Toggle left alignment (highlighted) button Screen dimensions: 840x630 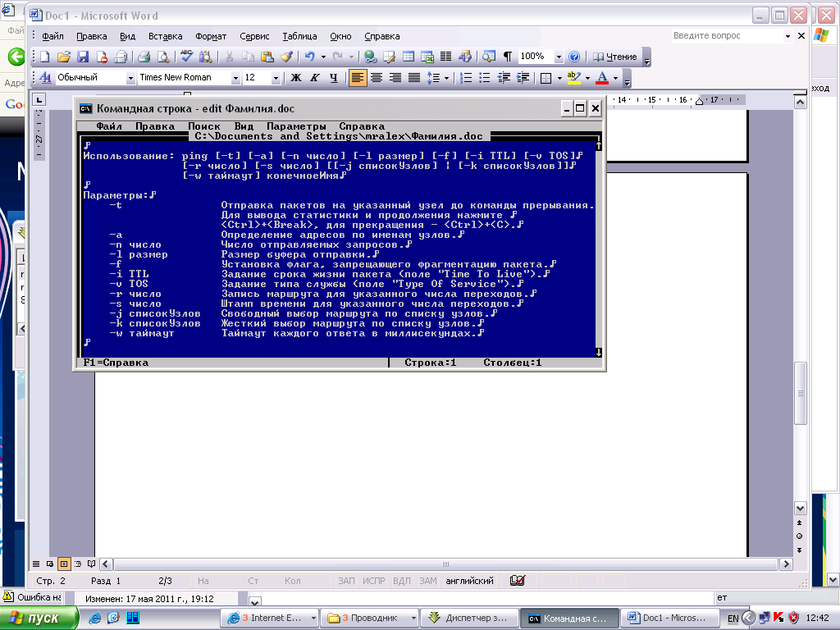pyautogui.click(x=358, y=78)
